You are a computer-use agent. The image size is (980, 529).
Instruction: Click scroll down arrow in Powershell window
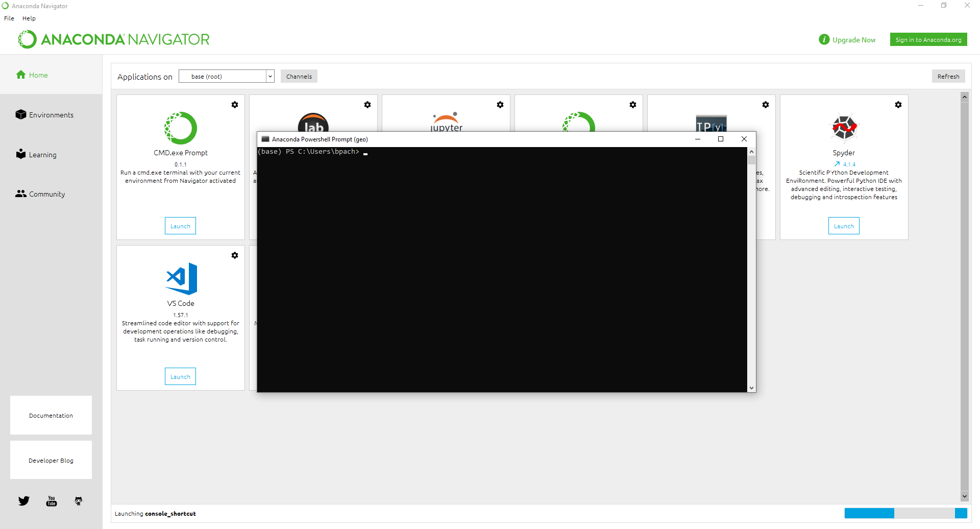click(x=751, y=388)
